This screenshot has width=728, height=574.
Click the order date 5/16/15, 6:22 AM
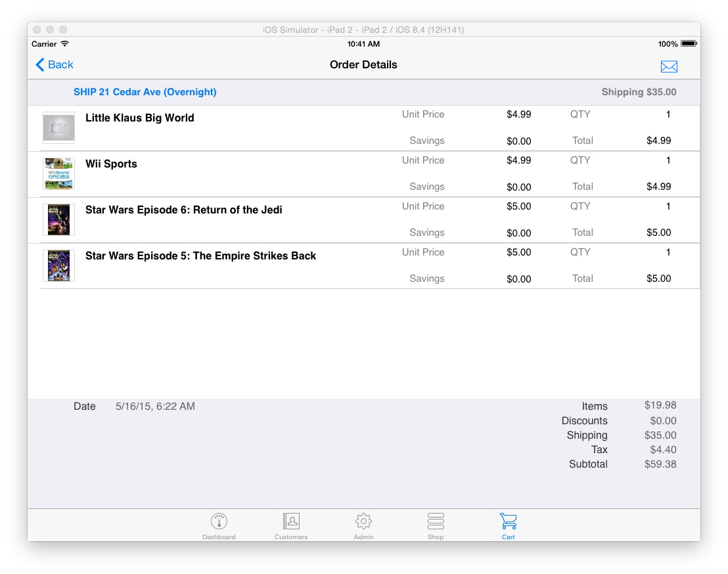click(x=155, y=406)
